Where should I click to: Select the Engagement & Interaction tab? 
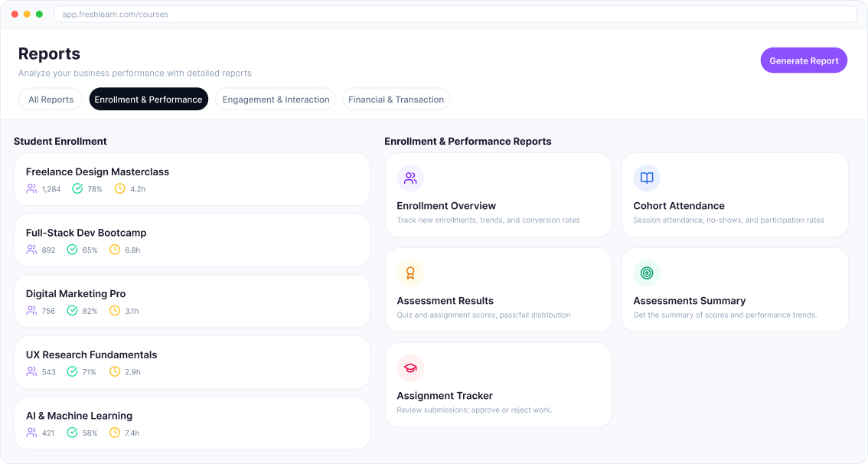276,100
